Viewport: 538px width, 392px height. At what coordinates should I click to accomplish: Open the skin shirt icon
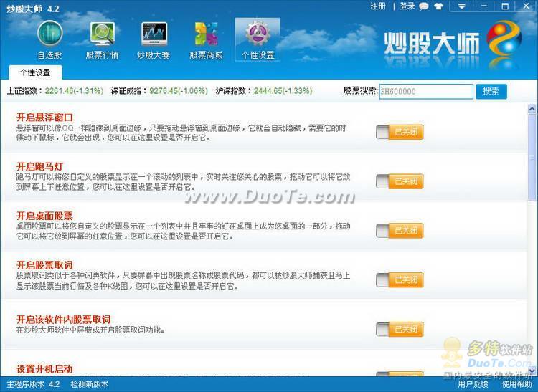438,6
